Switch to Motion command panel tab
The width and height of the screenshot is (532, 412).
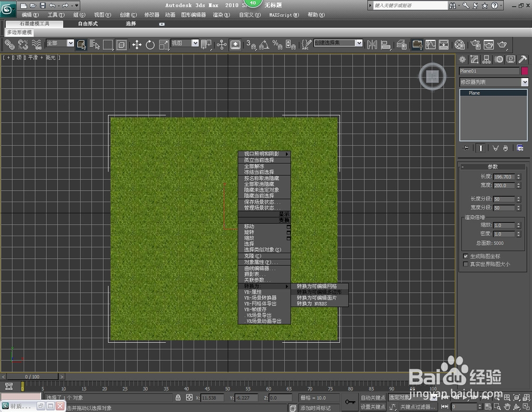pos(499,60)
